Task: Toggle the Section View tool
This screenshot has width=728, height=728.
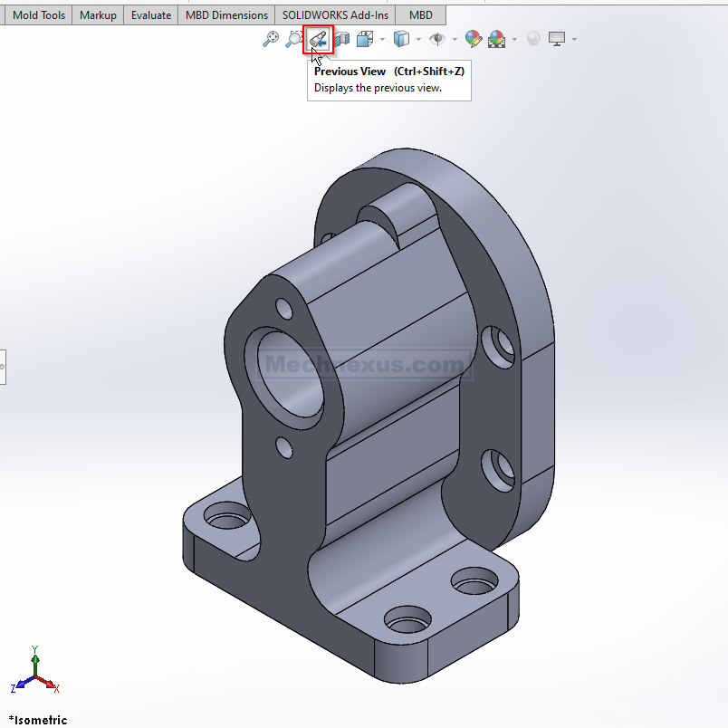Action: (x=343, y=39)
